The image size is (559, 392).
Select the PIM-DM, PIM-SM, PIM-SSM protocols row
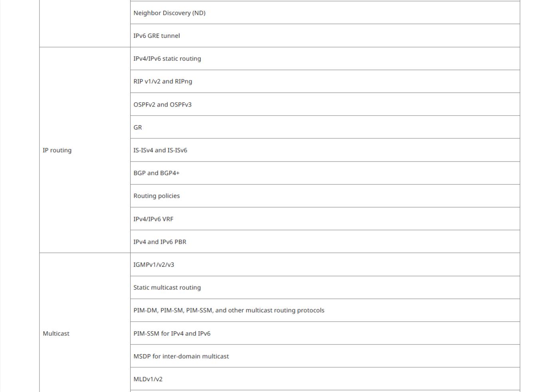point(325,310)
